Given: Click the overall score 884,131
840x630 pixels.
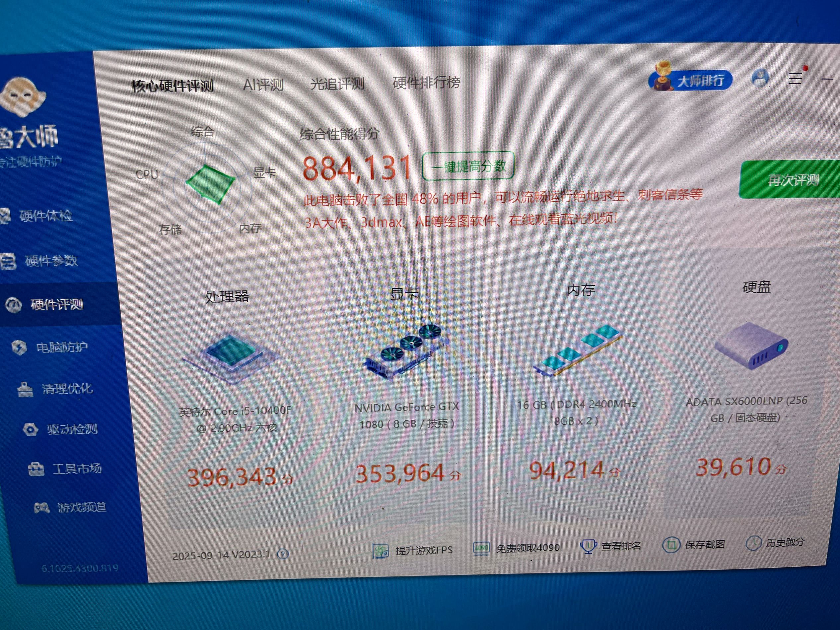Looking at the screenshot, I should tap(357, 168).
